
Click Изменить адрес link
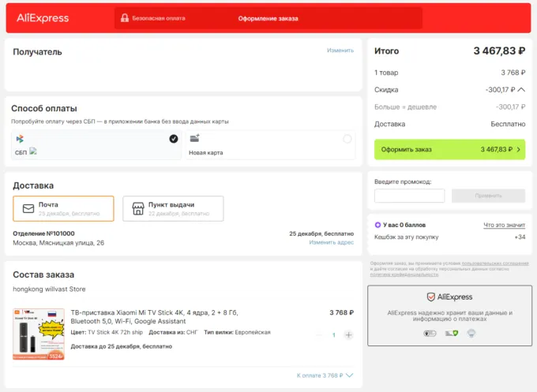[x=331, y=242]
